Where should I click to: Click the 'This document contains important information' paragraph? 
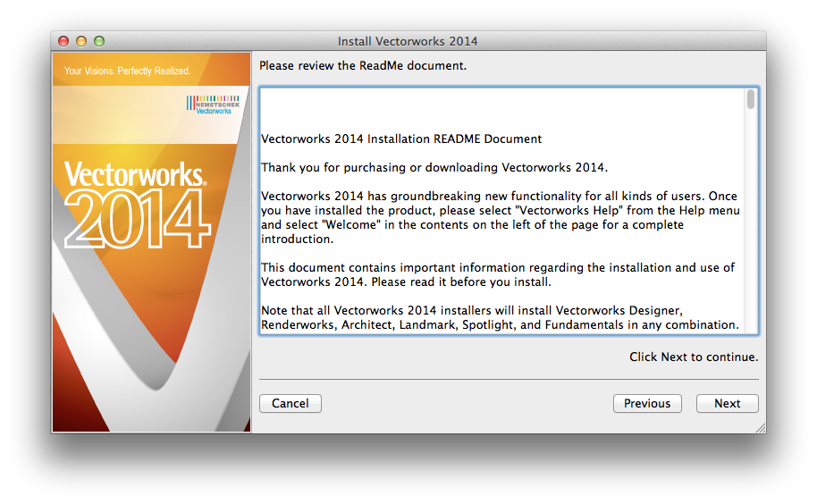(x=498, y=274)
